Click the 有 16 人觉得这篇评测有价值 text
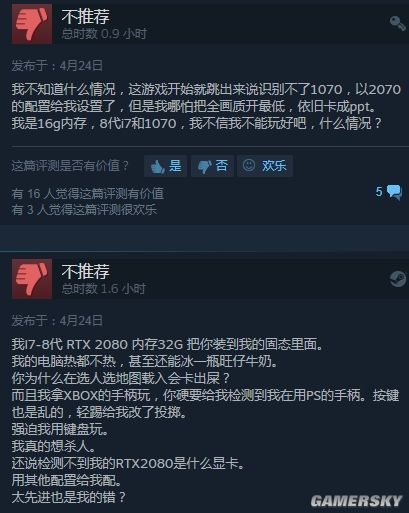Image resolution: width=409 pixels, height=513 pixels. click(88, 194)
